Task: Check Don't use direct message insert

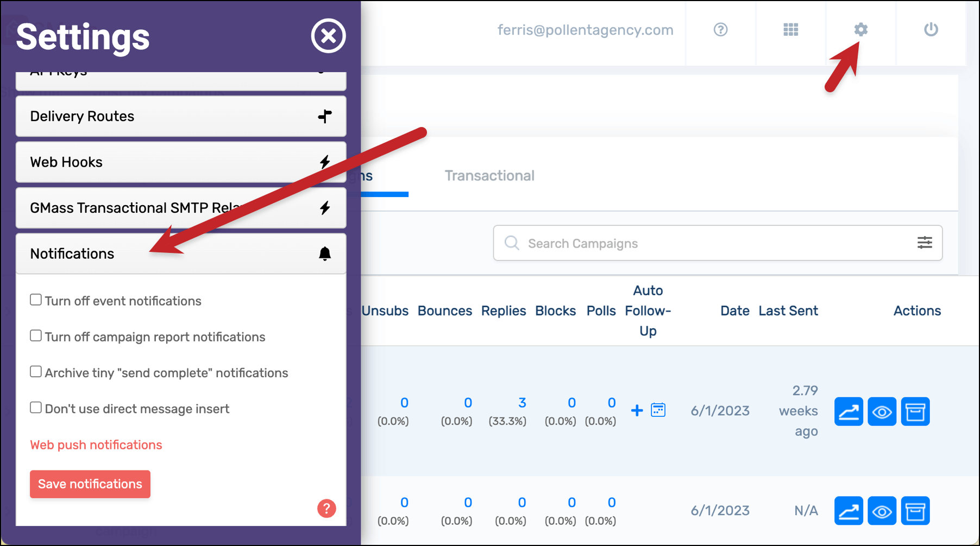Action: pyautogui.click(x=36, y=407)
